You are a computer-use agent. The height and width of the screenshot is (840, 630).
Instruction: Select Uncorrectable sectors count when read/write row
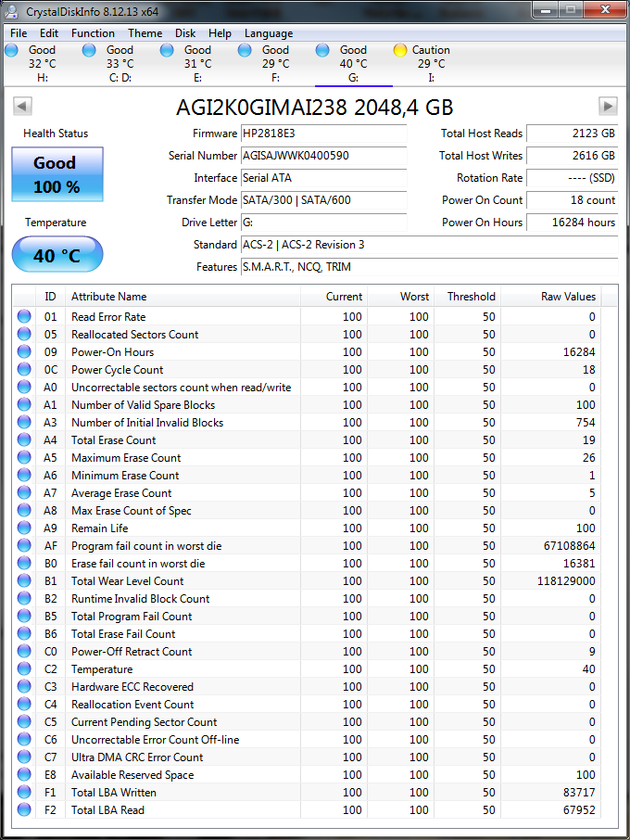[x=307, y=388]
